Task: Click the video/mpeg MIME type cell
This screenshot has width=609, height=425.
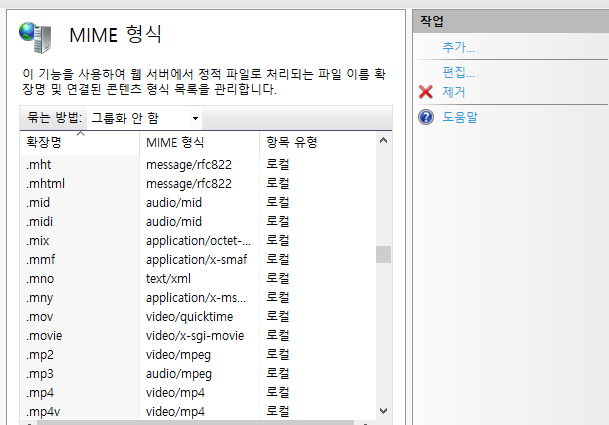Action: (178, 355)
